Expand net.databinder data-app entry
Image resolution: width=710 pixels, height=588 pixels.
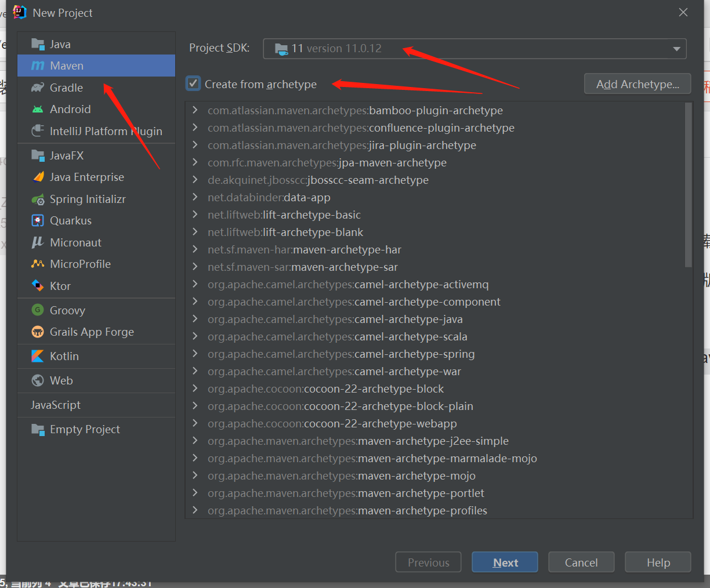point(195,197)
